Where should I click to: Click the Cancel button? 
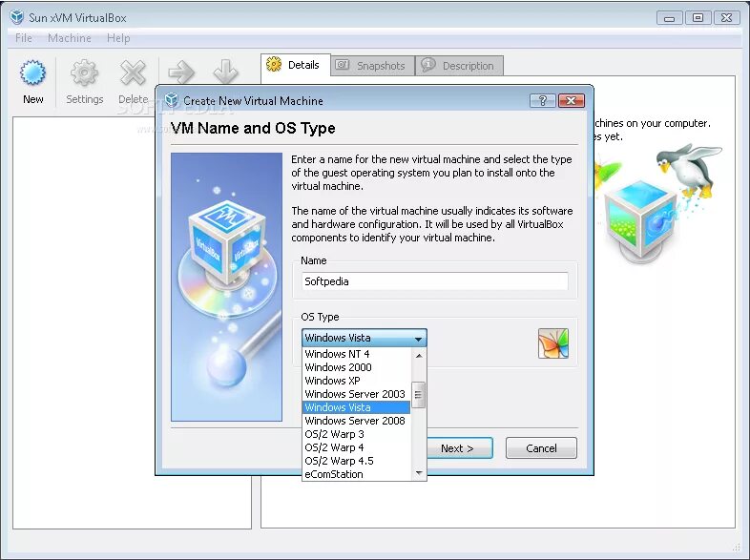pyautogui.click(x=541, y=448)
